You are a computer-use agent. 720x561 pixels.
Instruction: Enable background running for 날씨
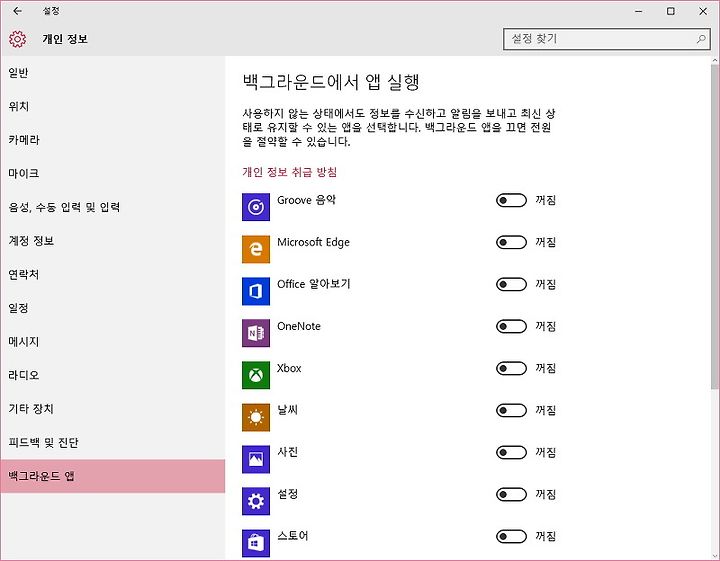point(511,410)
